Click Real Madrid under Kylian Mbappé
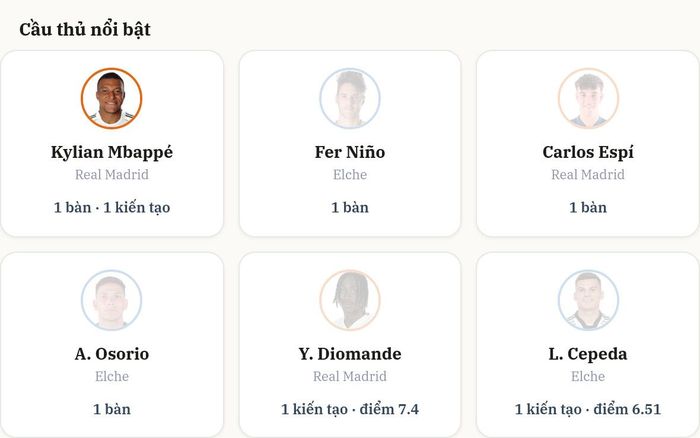Image resolution: width=700 pixels, height=438 pixels. point(112,175)
